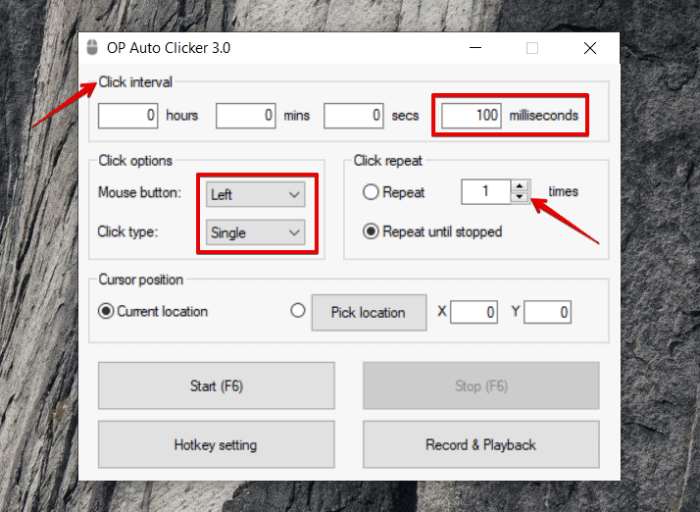
Task: Focus the mins input field
Action: tap(246, 116)
